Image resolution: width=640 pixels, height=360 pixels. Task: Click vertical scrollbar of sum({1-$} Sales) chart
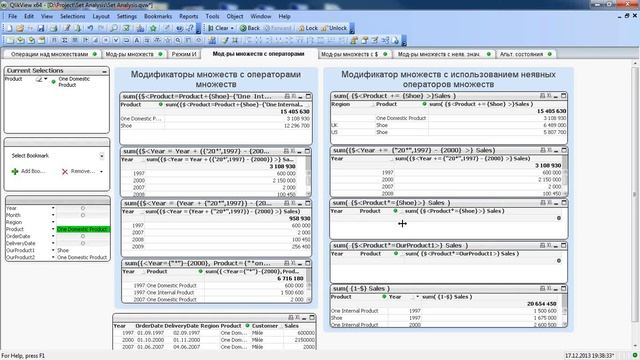click(x=564, y=310)
